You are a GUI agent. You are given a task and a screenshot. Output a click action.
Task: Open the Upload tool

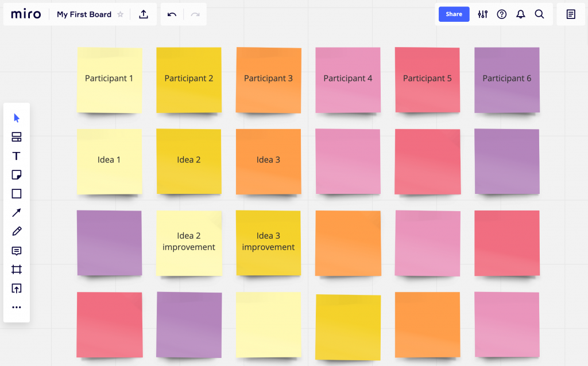(16, 288)
